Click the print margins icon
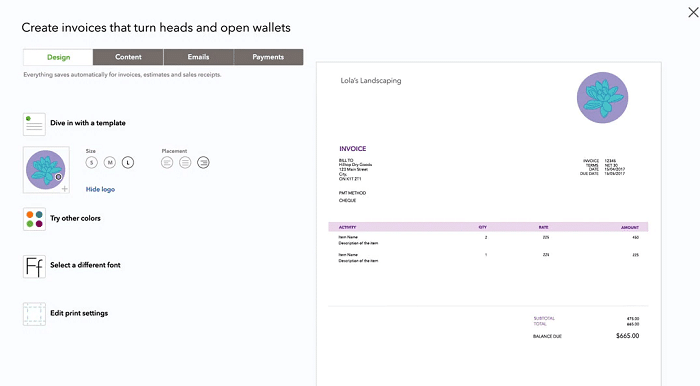Image resolution: width=700 pixels, height=386 pixels. [34, 314]
